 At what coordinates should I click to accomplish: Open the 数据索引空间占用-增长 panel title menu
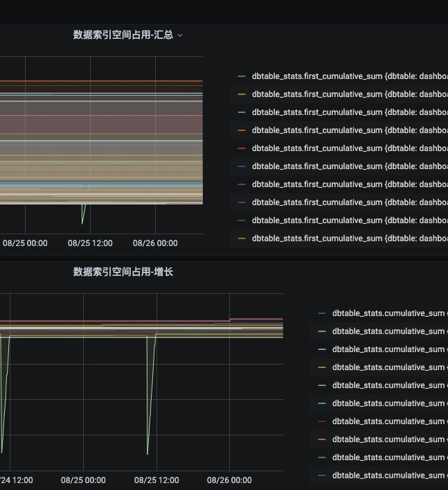click(x=123, y=272)
